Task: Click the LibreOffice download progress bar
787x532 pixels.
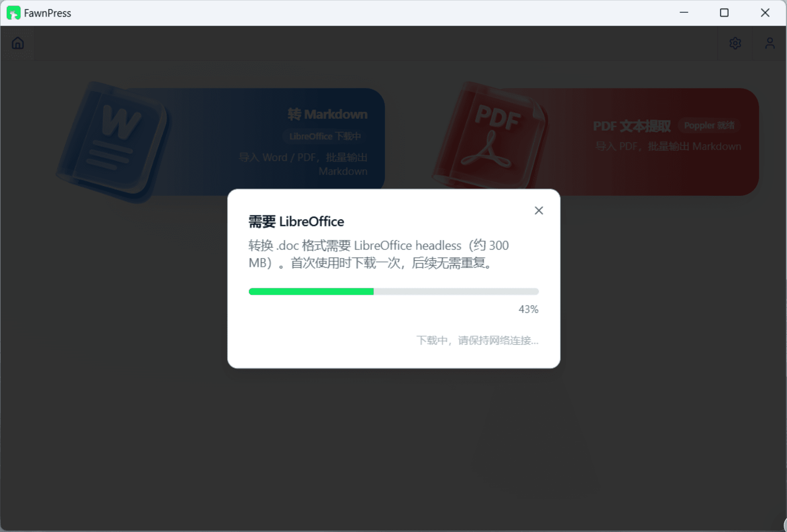Action: coord(393,291)
